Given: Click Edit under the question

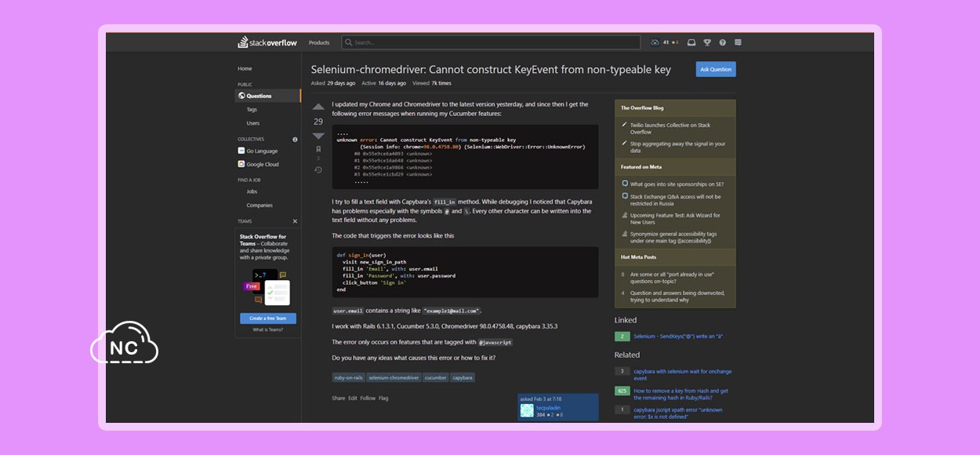Looking at the screenshot, I should [353, 398].
